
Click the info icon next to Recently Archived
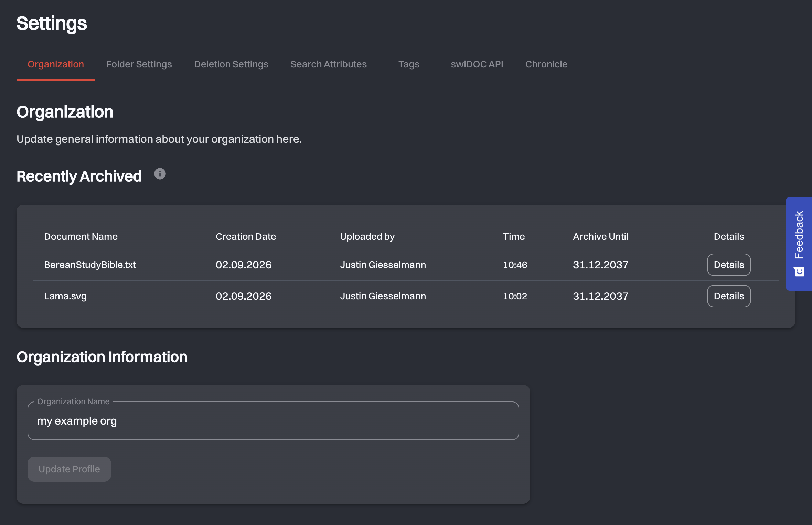[x=160, y=174]
